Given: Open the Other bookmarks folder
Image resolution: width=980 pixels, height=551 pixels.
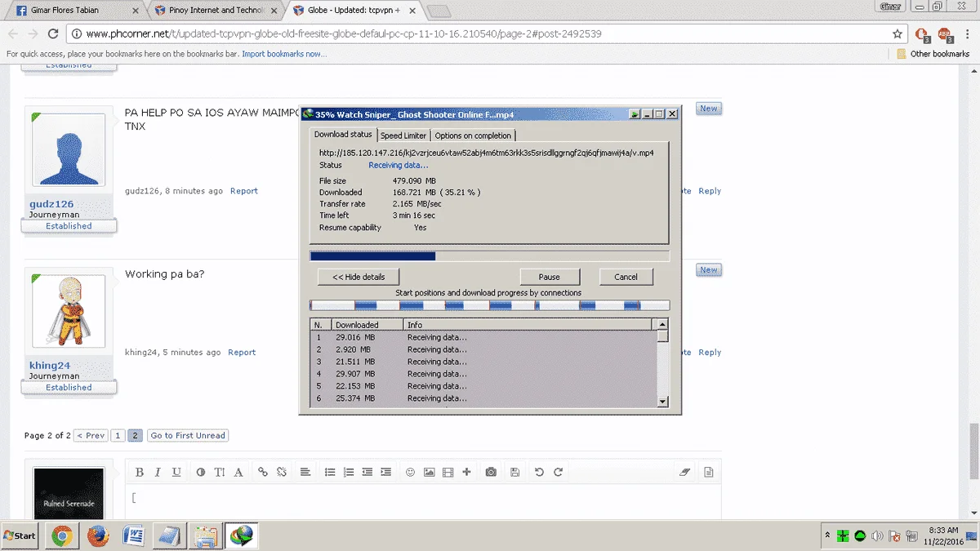Looking at the screenshot, I should [933, 54].
